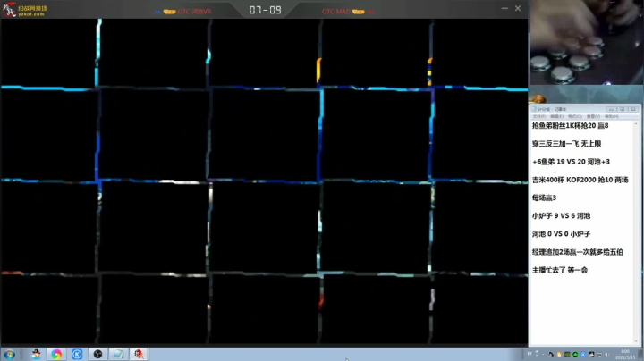Click Notepad scrollbar down arrow
The image size is (644, 361).
(636, 341)
